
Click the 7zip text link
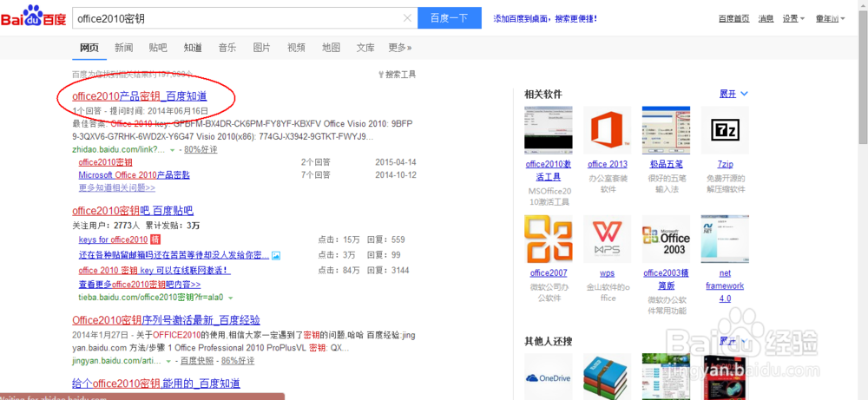[x=725, y=164]
